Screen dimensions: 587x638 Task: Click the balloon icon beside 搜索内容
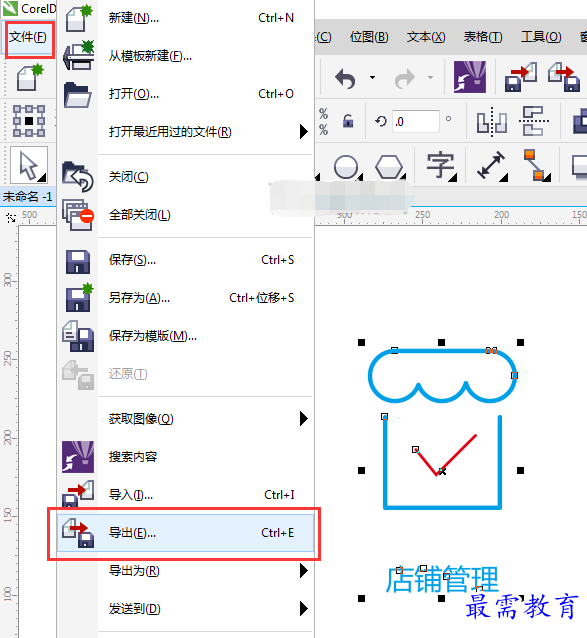78,457
